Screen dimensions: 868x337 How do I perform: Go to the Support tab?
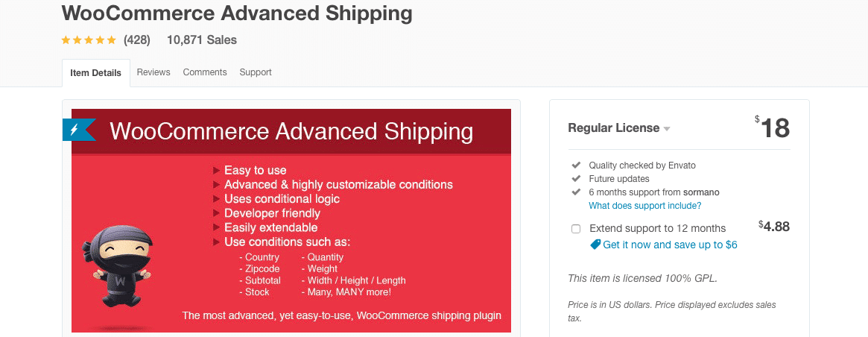(x=256, y=72)
